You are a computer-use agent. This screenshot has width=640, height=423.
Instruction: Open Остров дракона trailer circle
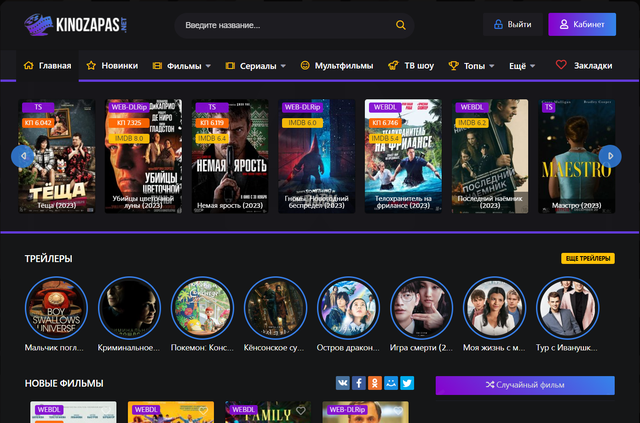tap(349, 308)
